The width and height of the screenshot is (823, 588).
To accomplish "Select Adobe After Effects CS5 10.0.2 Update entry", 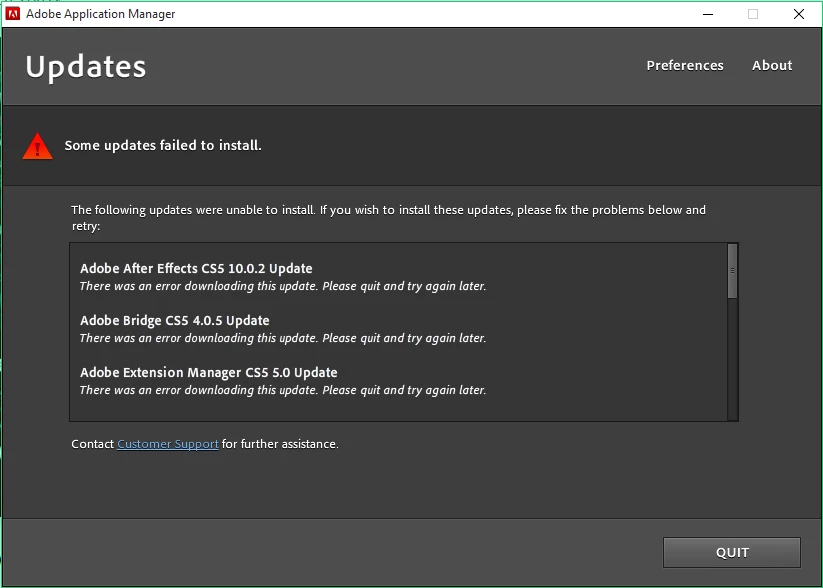I will pos(196,268).
